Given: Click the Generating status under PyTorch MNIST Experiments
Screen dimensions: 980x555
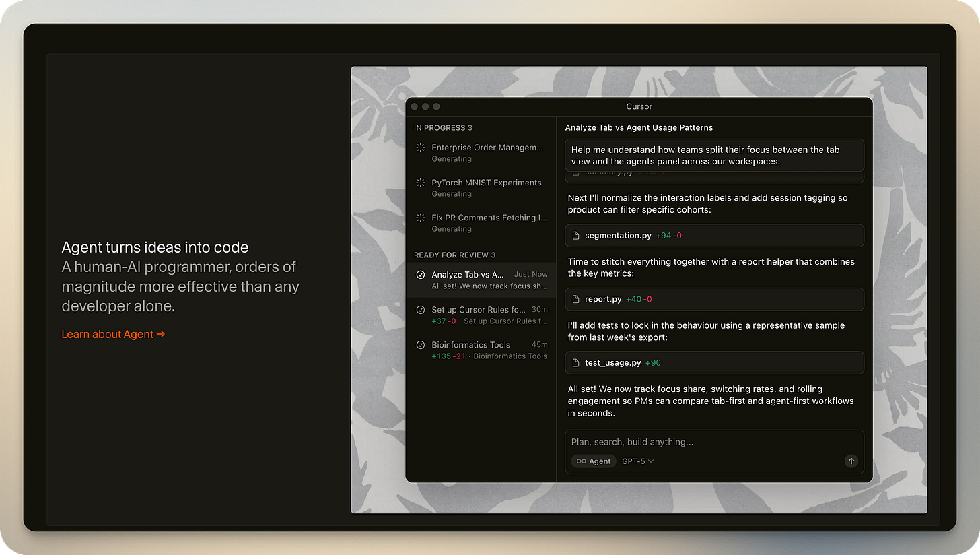Looking at the screenshot, I should point(452,194).
